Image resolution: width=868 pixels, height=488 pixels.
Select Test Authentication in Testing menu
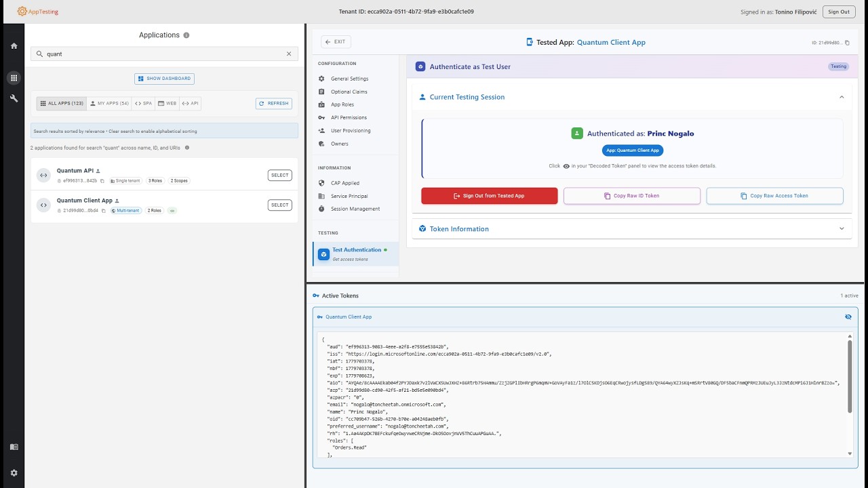pyautogui.click(x=356, y=254)
